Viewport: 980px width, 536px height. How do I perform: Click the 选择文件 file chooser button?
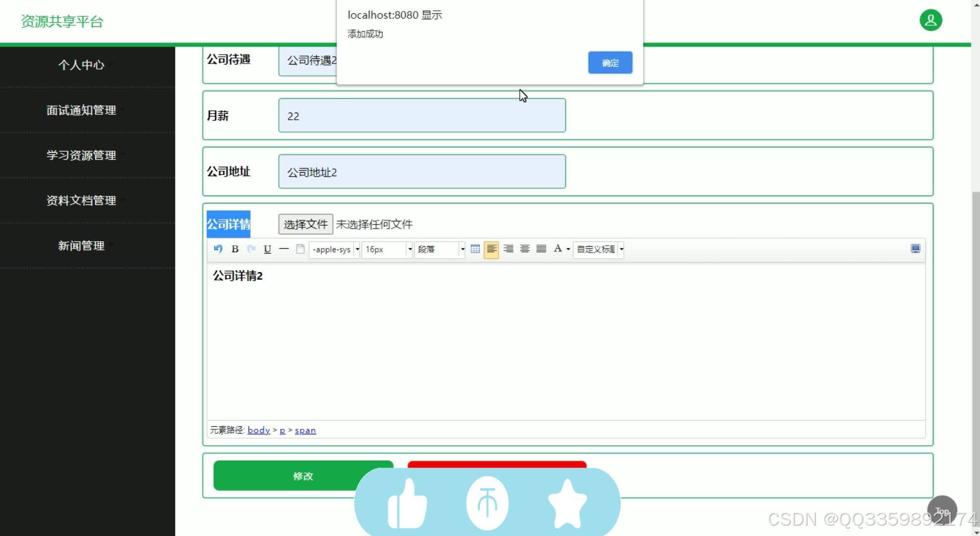click(x=306, y=224)
